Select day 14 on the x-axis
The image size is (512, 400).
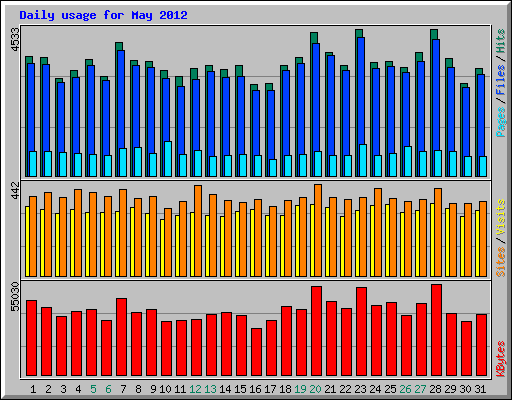pyautogui.click(x=225, y=389)
